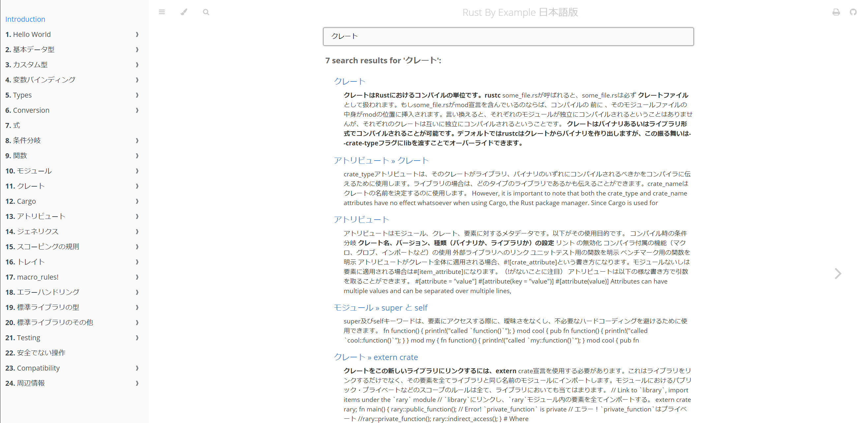This screenshot has width=868, height=423.
Task: Expand the Conversion chapter chevron
Action: (137, 110)
